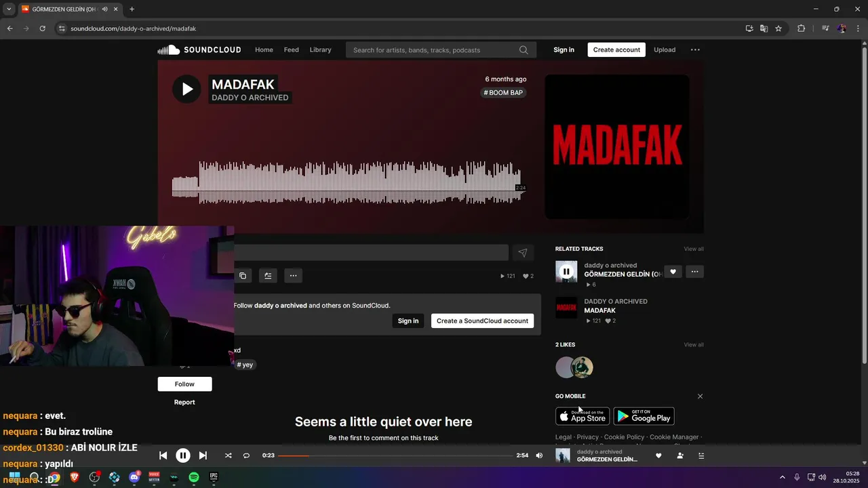The image size is (868, 488).
Task: Open the SoundCloud logo home link
Action: coord(199,49)
